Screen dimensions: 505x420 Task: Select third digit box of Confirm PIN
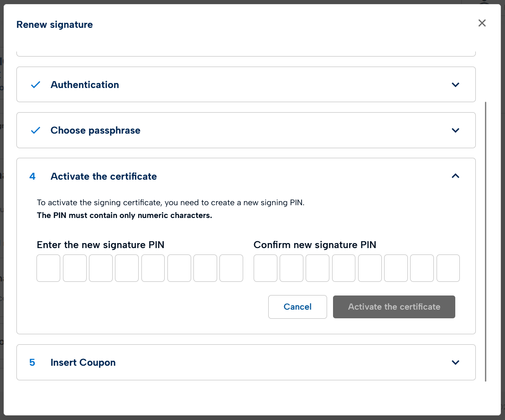pyautogui.click(x=318, y=268)
